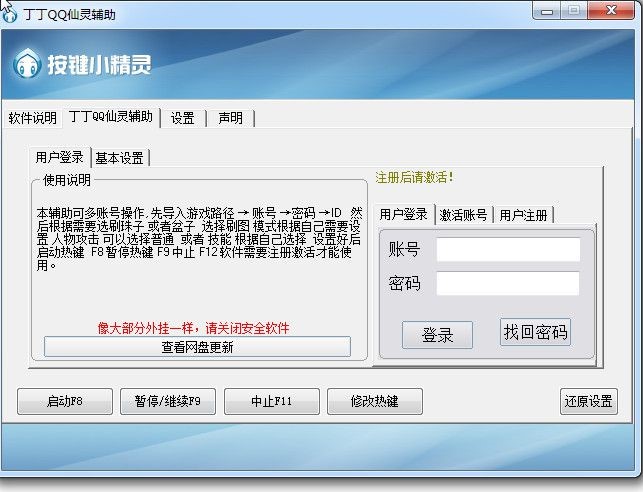The width and height of the screenshot is (643, 492).
Task: Open the 声明 tab
Action: (230, 118)
